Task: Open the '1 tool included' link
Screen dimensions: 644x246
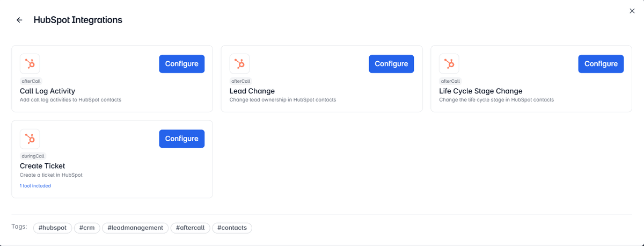Action: pos(35,186)
